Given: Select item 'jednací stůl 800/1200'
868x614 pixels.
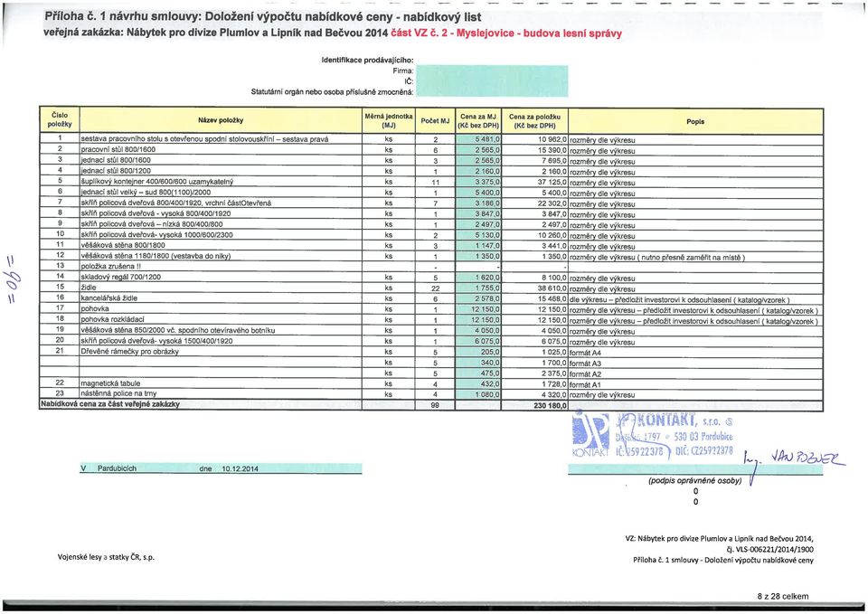Looking at the screenshot, I should coord(116,171).
